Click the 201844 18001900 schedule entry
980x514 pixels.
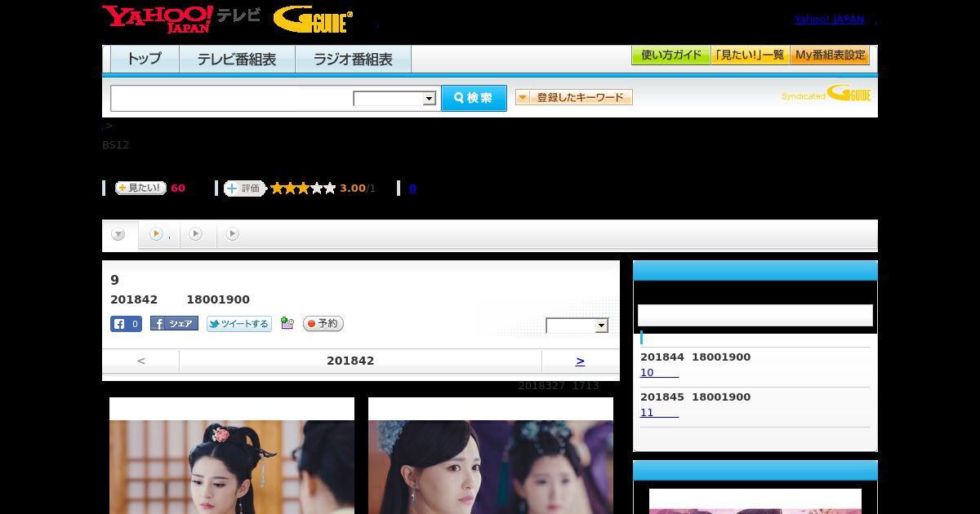point(695,357)
